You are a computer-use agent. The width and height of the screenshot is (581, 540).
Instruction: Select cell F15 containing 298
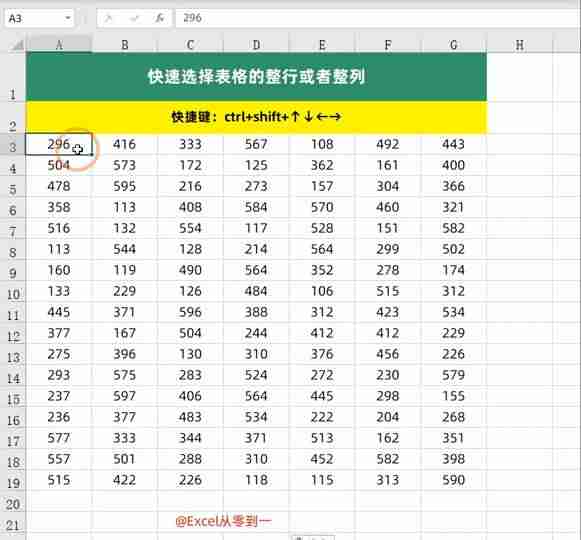coord(388,396)
